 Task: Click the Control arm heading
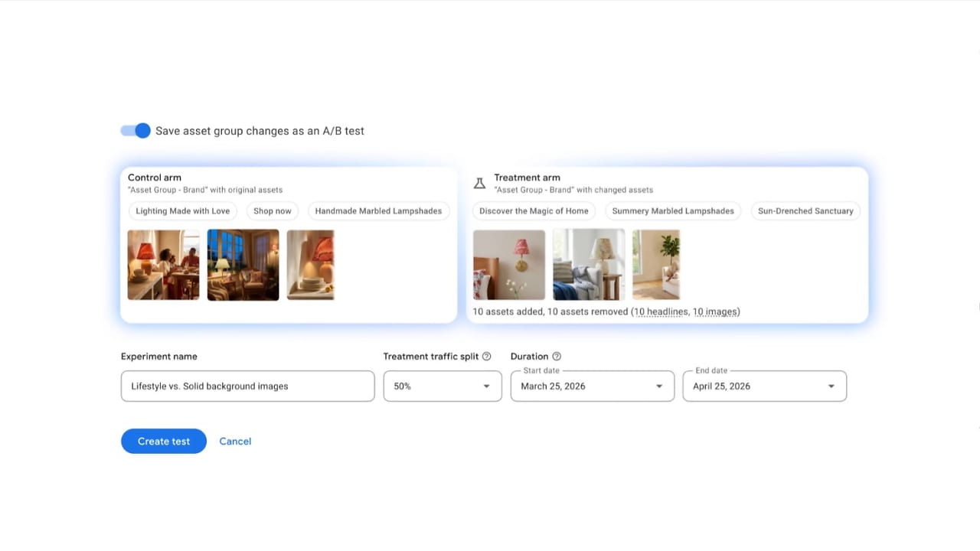[x=155, y=178]
